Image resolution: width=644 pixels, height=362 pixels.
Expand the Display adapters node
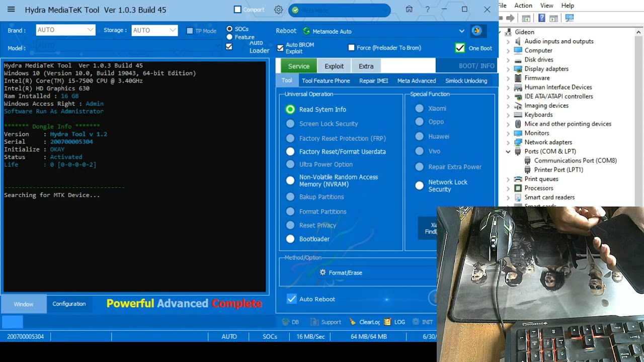(508, 69)
